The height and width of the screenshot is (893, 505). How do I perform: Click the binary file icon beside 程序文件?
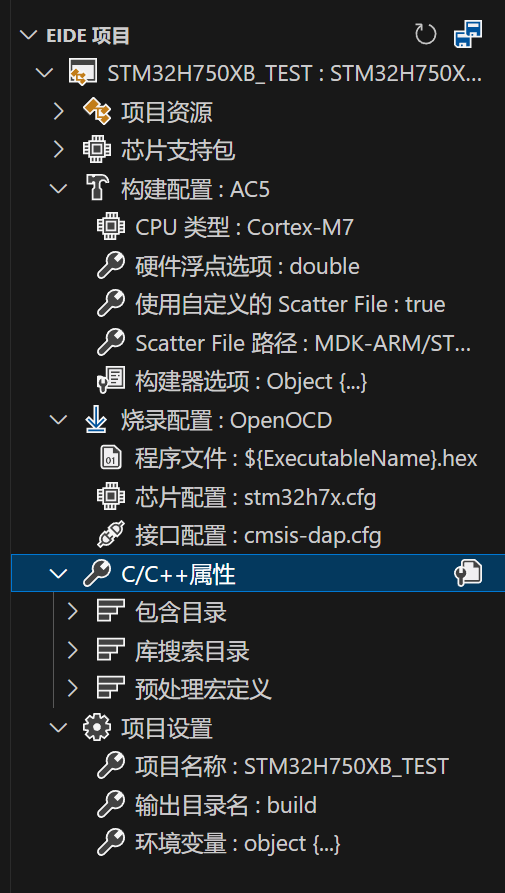(110, 458)
